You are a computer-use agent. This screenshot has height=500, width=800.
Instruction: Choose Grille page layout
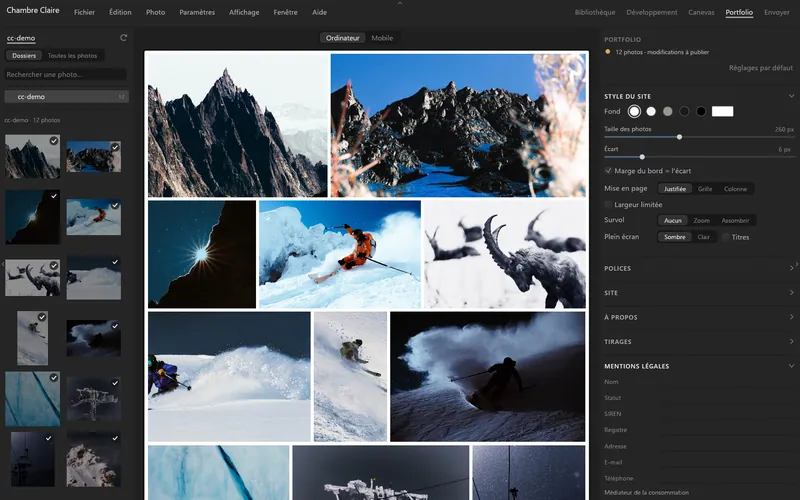(x=705, y=189)
